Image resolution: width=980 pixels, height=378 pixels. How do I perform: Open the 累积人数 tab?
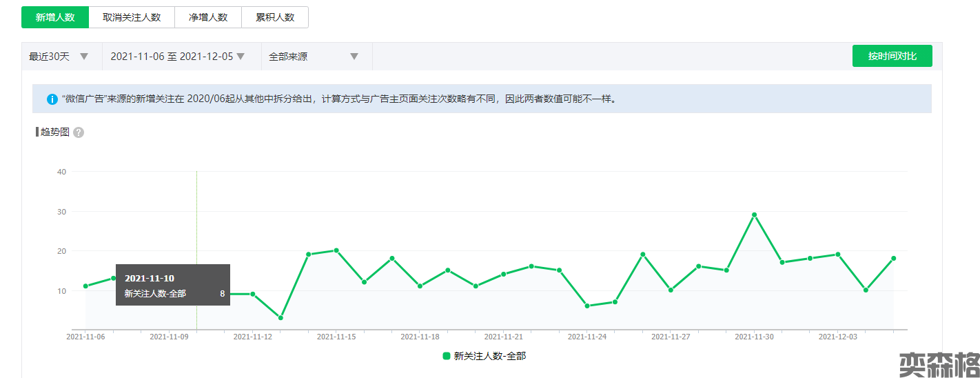(275, 17)
